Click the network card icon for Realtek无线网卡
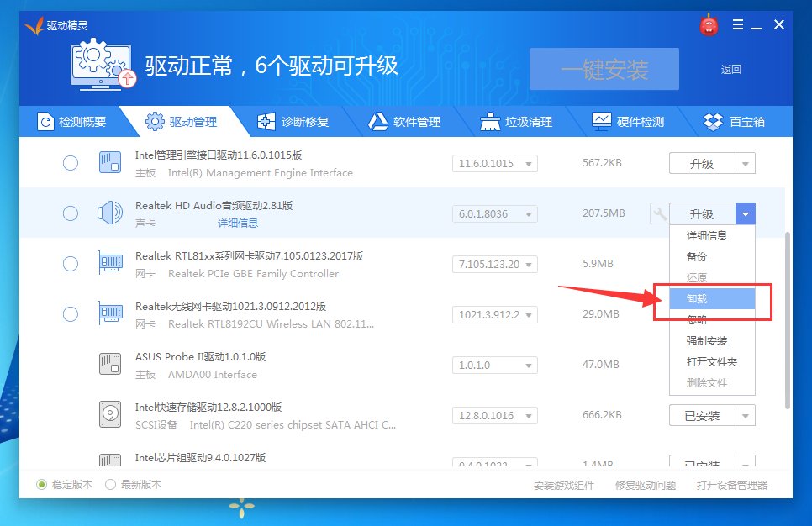Screen dimensions: 812x526 (110, 313)
